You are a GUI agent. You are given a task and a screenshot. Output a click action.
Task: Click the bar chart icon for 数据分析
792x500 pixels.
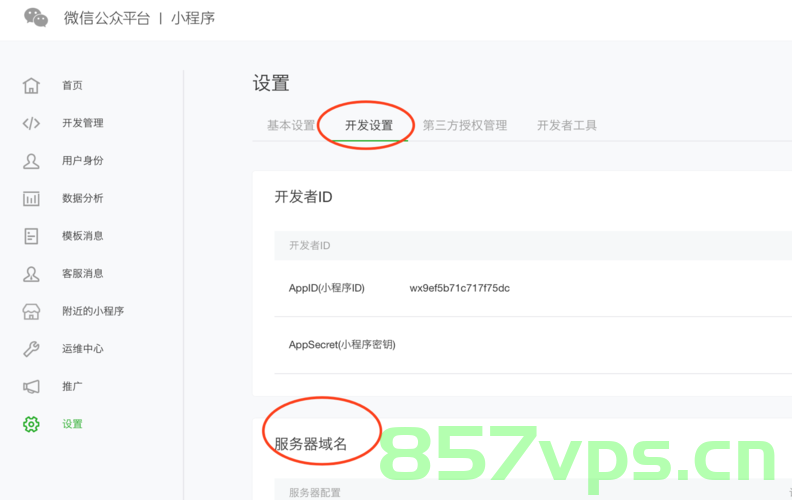31,198
